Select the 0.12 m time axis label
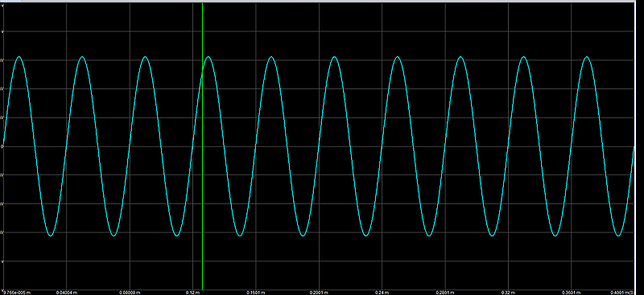Image resolution: width=644 pixels, height=295 pixels. tap(192, 293)
